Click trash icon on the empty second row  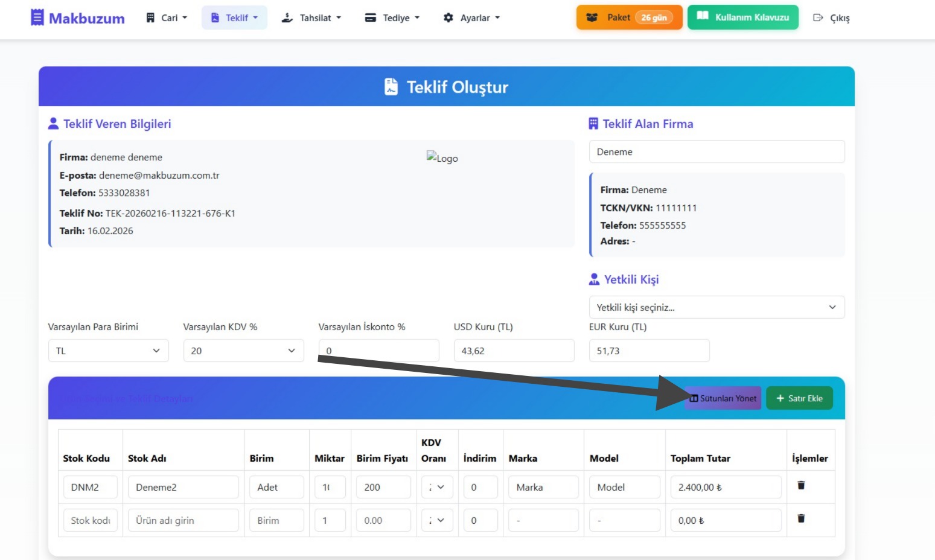(801, 518)
